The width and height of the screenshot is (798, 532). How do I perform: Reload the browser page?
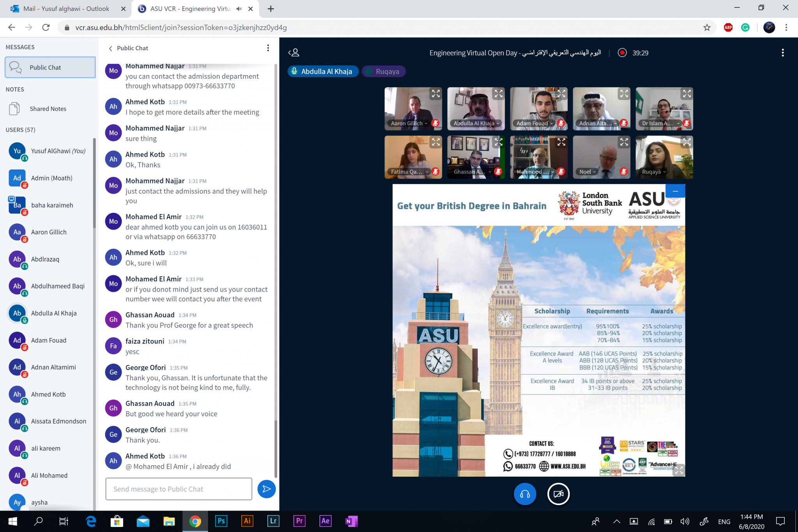(x=46, y=27)
